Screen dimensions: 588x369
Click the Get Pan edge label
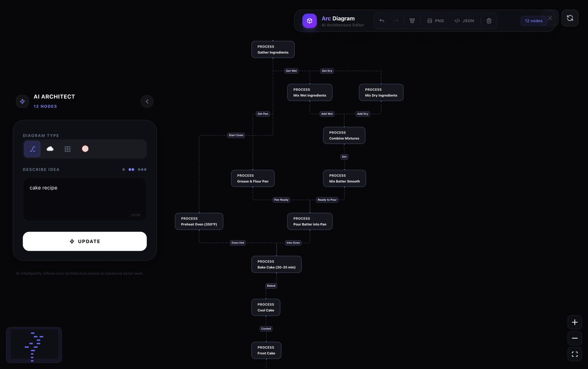263,114
